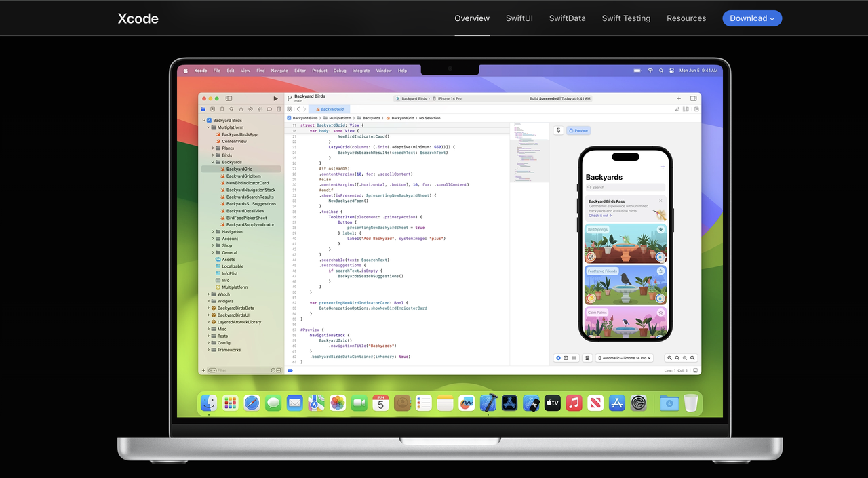
Task: Toggle the inspector panel icon at top right
Action: [694, 98]
